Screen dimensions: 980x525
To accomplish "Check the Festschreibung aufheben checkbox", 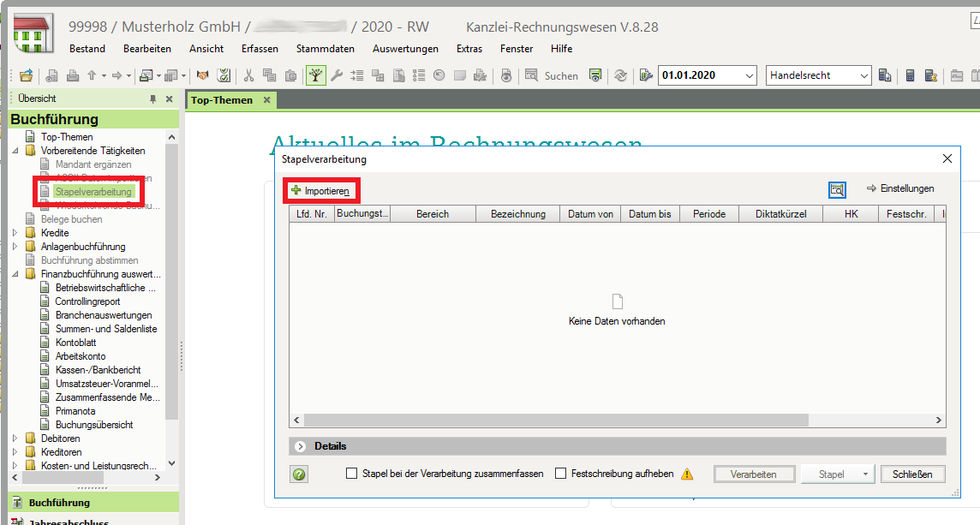I will 561,474.
